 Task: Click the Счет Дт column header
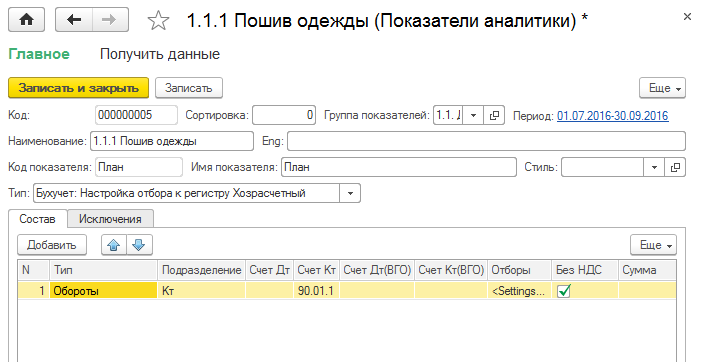coord(270,270)
